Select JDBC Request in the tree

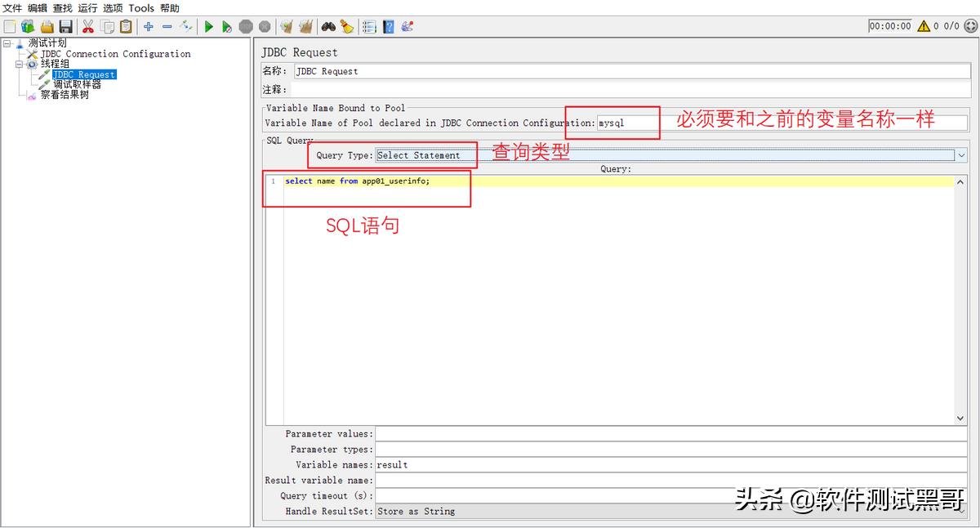point(84,74)
